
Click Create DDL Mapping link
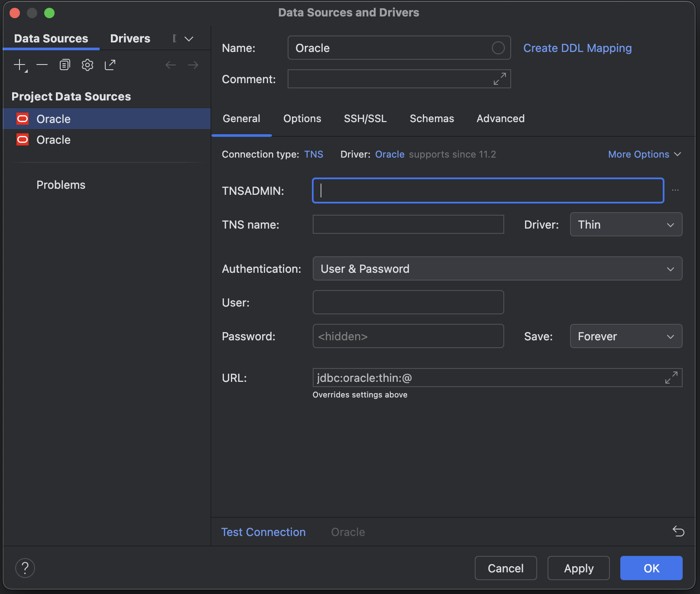coord(577,48)
